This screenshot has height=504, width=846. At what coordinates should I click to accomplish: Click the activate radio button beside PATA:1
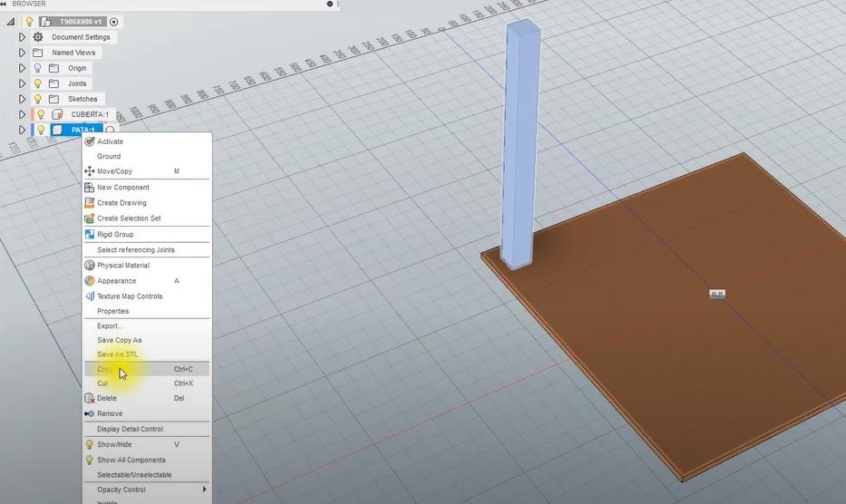pos(110,130)
